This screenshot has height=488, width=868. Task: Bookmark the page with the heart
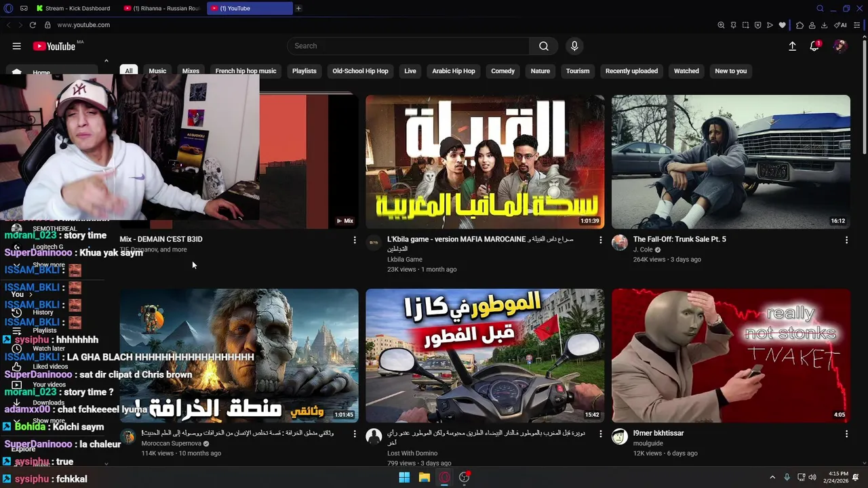point(782,25)
